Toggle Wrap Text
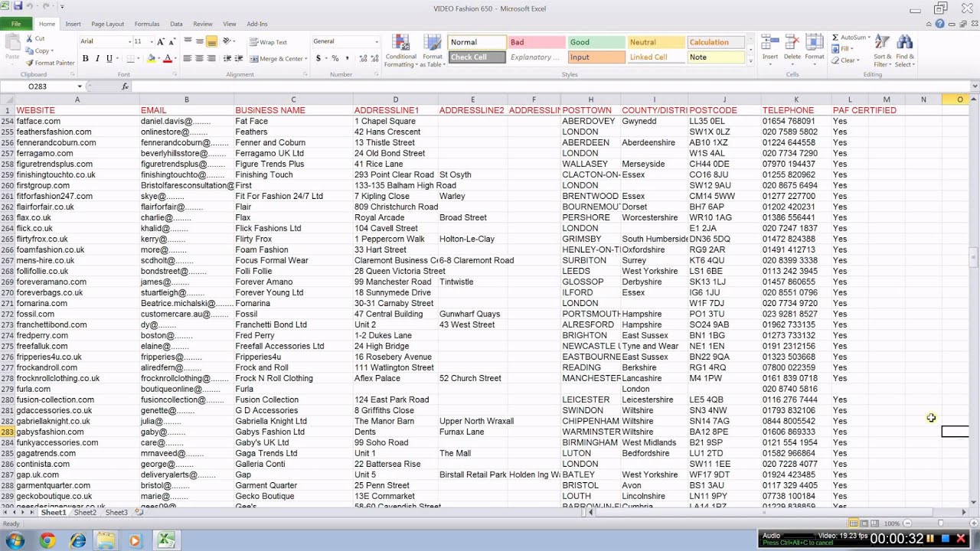 (x=268, y=42)
